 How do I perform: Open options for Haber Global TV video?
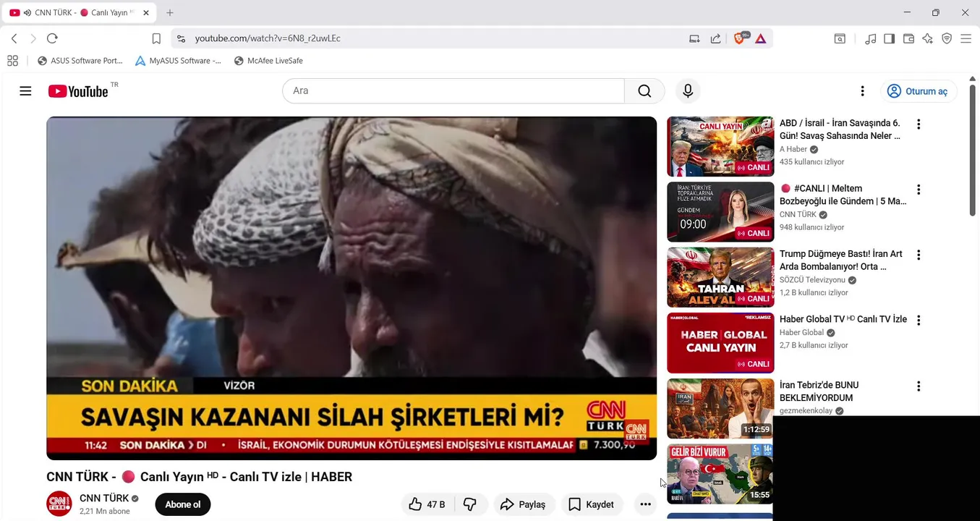[x=919, y=320]
